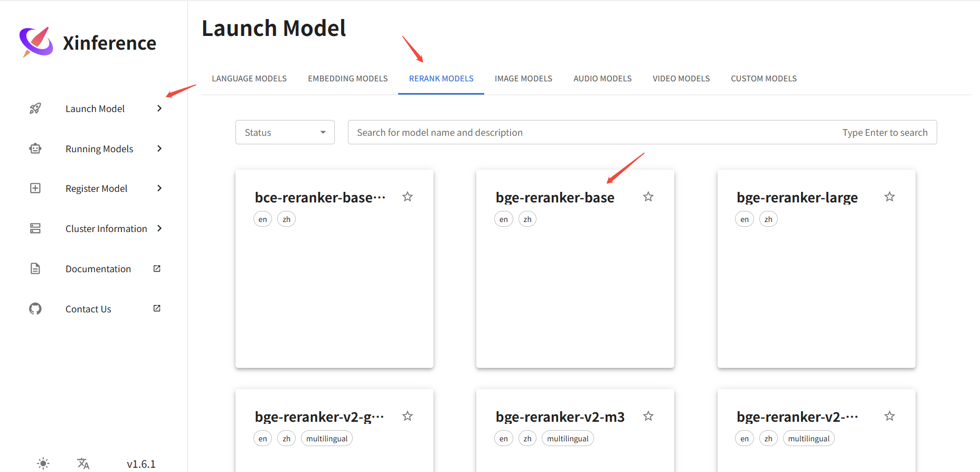The image size is (980, 472).
Task: Select the Rerank Models tab
Action: click(441, 78)
